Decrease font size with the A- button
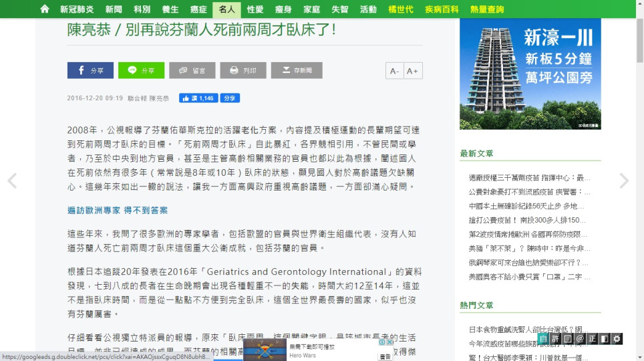 [395, 71]
